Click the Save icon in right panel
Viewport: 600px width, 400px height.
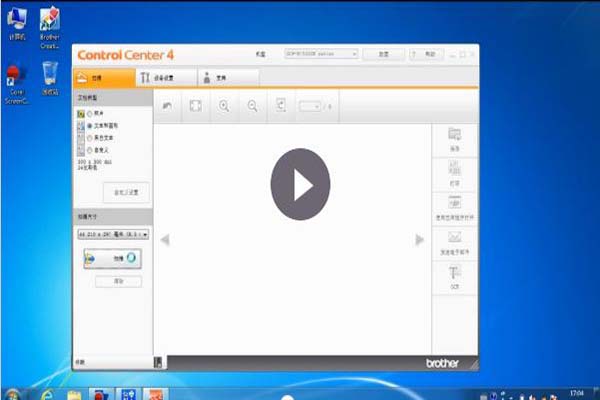pyautogui.click(x=454, y=138)
